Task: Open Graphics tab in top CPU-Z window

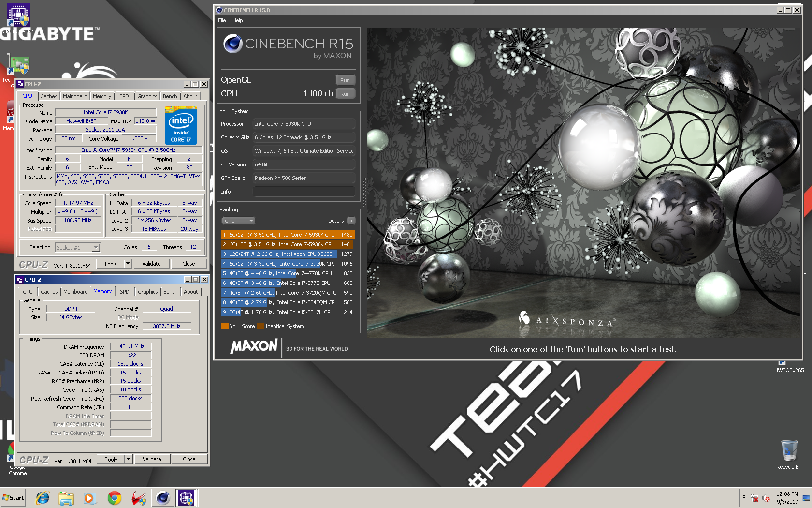Action: [x=147, y=96]
